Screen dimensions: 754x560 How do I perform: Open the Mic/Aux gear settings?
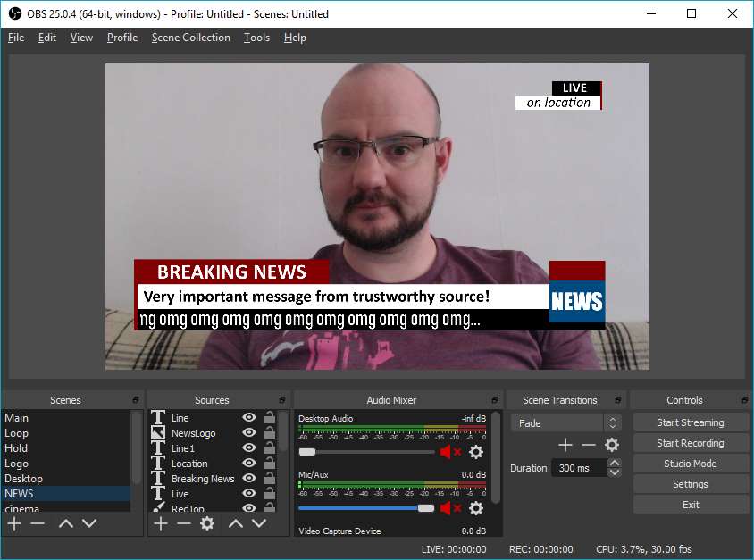476,508
